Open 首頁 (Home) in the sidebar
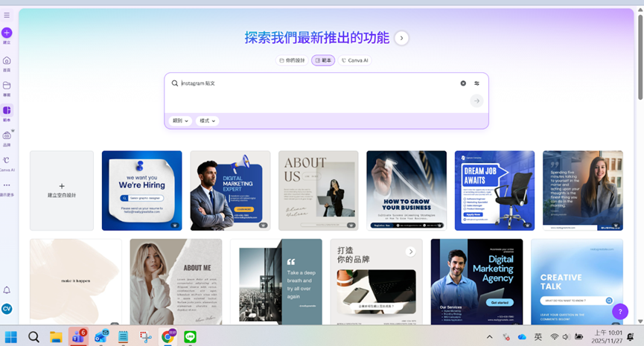 point(7,60)
